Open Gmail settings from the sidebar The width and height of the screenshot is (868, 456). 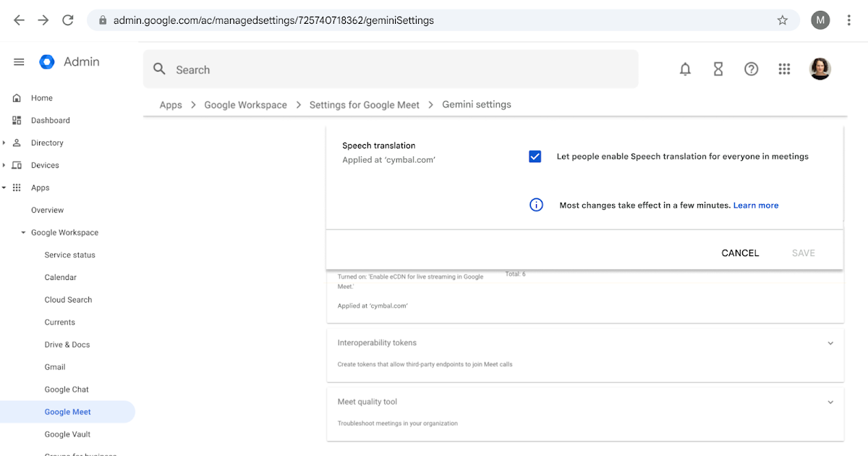click(54, 367)
